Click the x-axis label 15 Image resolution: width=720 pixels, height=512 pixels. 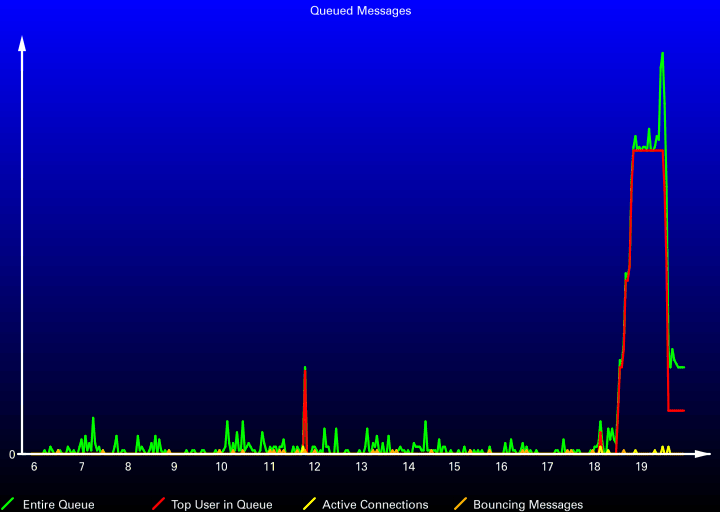[455, 467]
